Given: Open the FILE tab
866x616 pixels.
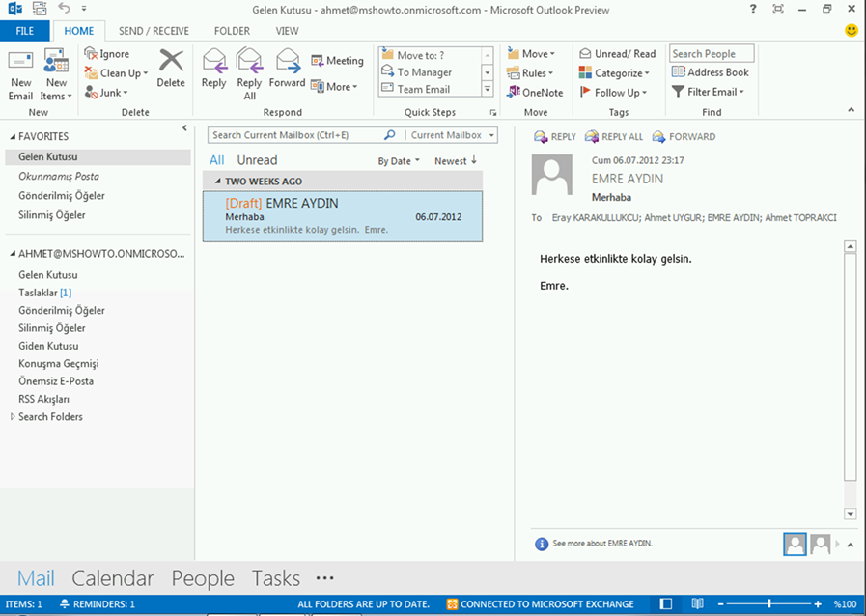Looking at the screenshot, I should pyautogui.click(x=25, y=31).
